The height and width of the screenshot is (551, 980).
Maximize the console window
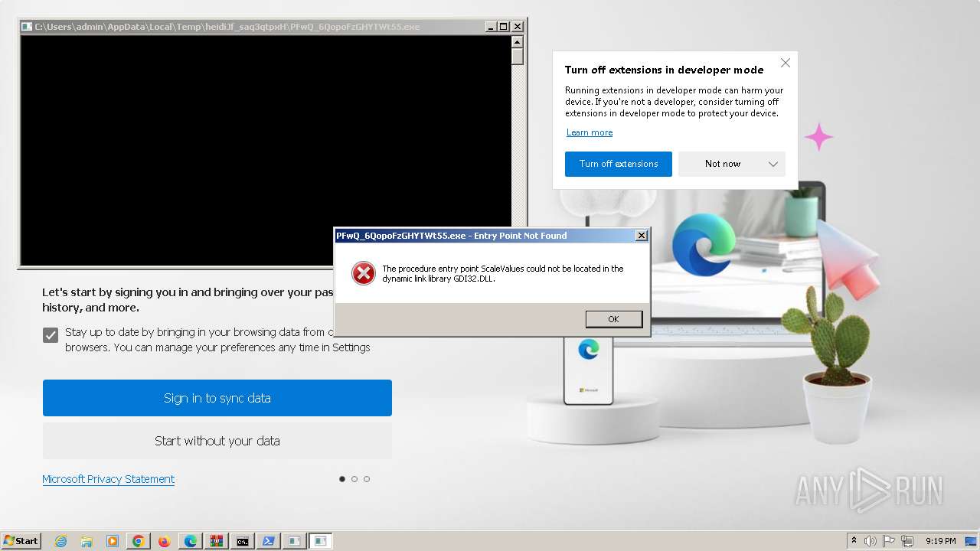click(503, 27)
